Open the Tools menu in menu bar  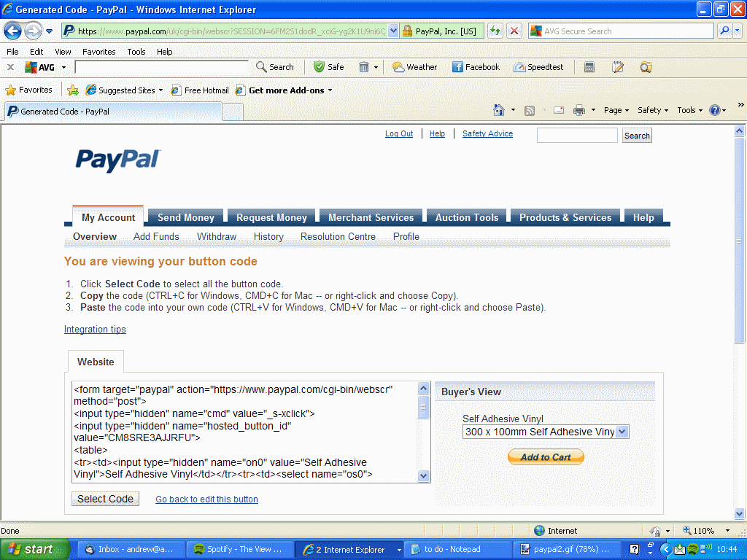[136, 52]
